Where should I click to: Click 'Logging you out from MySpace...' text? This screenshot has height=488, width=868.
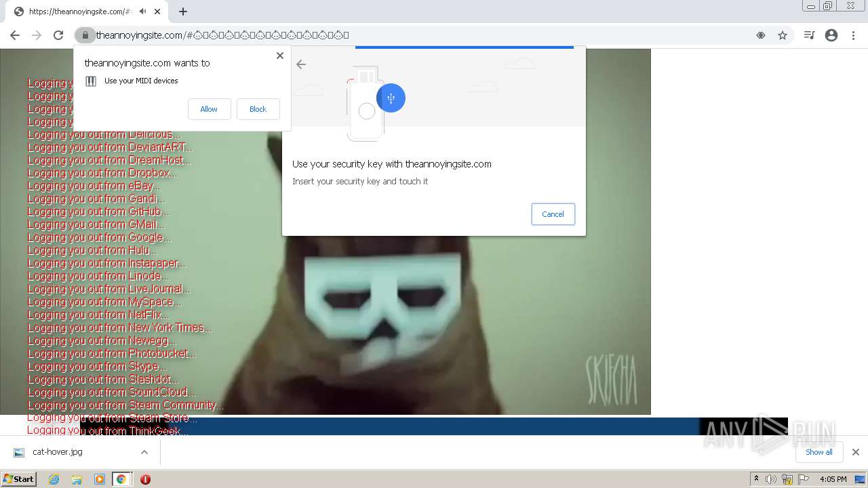tap(104, 302)
